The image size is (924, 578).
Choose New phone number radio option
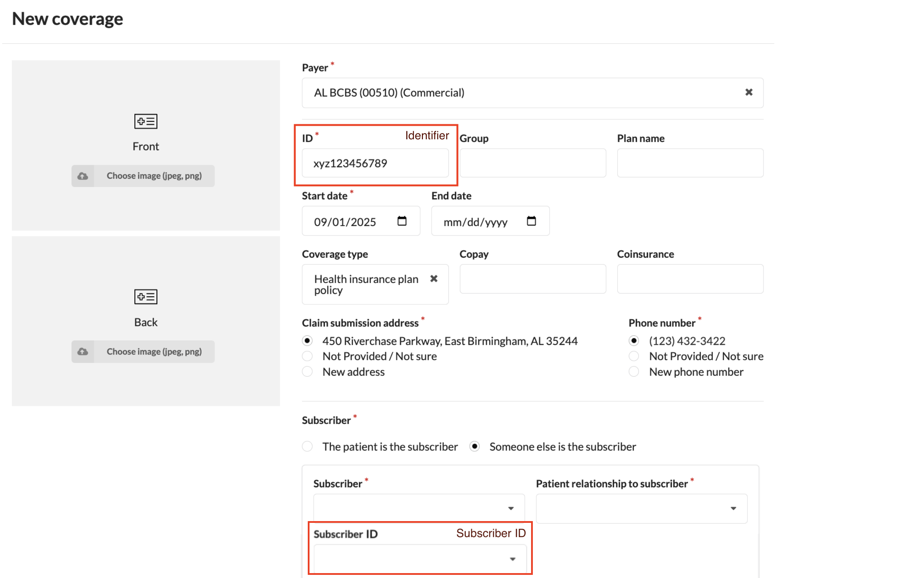coord(634,372)
